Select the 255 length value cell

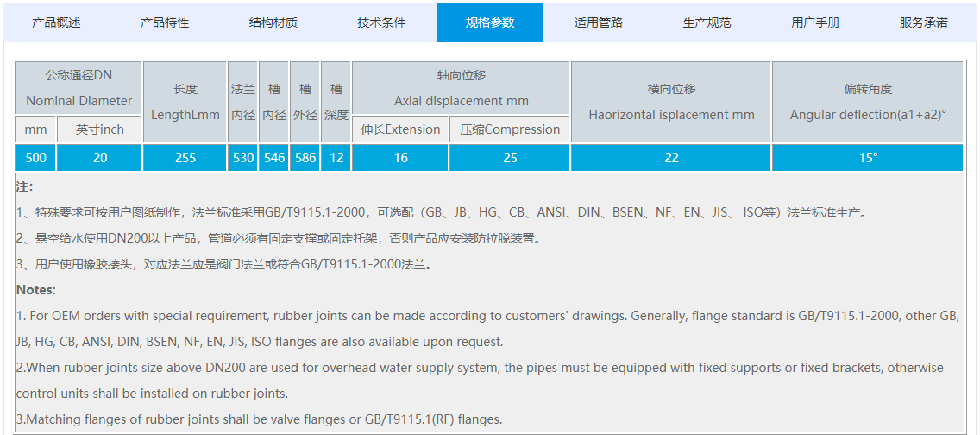pos(185,157)
